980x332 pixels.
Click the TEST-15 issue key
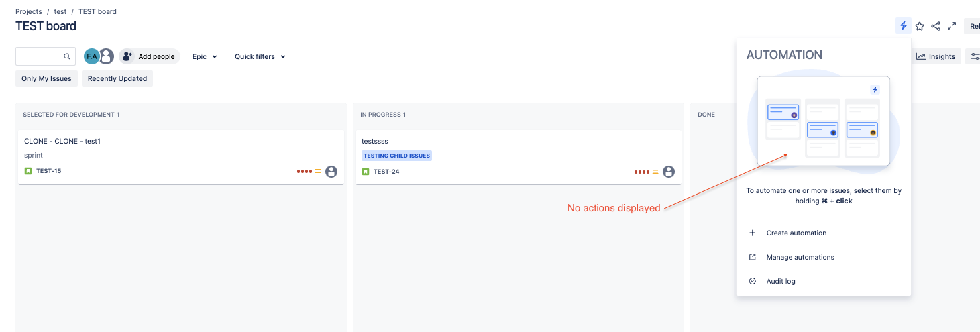[x=48, y=171]
